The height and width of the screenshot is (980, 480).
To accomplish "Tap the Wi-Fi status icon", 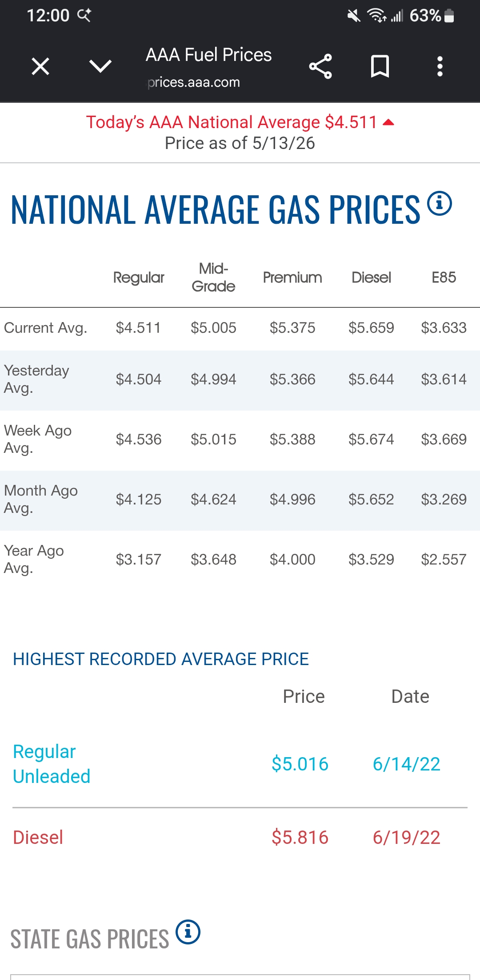I will tap(376, 16).
